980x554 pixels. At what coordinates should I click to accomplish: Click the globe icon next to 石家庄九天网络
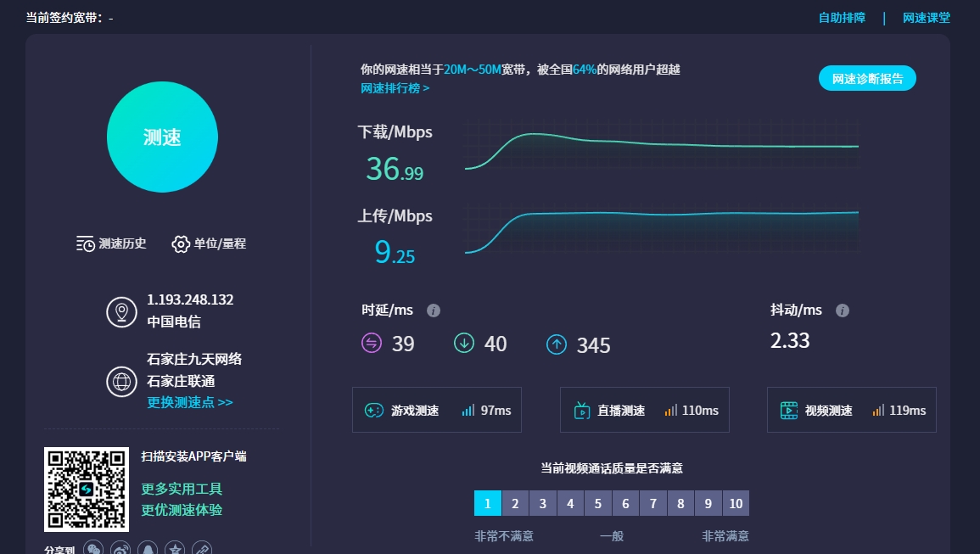(x=121, y=381)
